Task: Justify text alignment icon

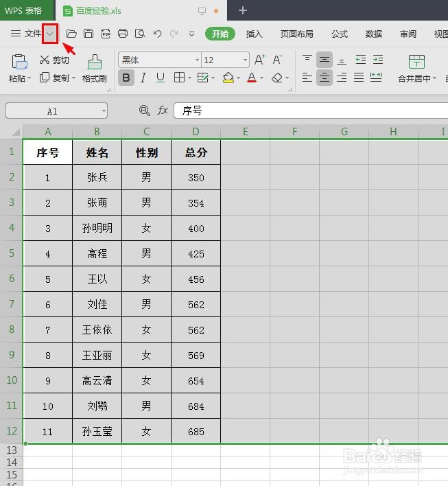Action: tap(359, 77)
